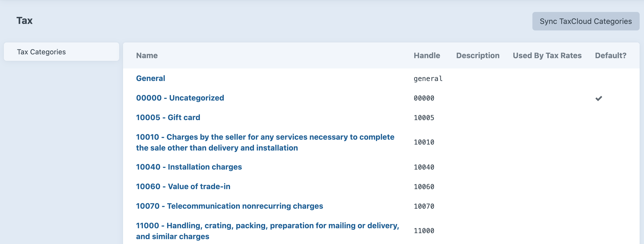Open the 10005 - Gift card category
The height and width of the screenshot is (244, 644).
(x=168, y=117)
